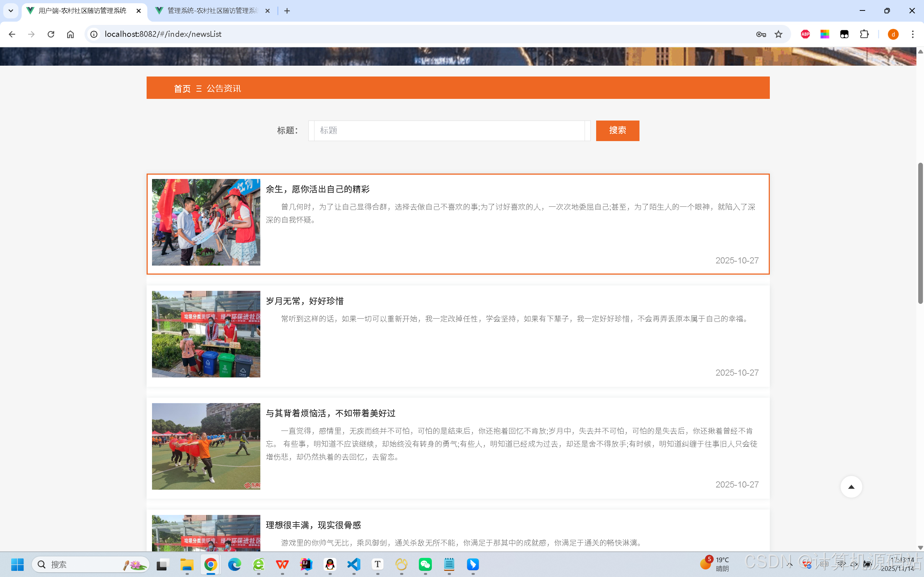Viewport: 924px width, 577px height.
Task: Click the summary text beginning 曾几何时
Action: [511, 213]
